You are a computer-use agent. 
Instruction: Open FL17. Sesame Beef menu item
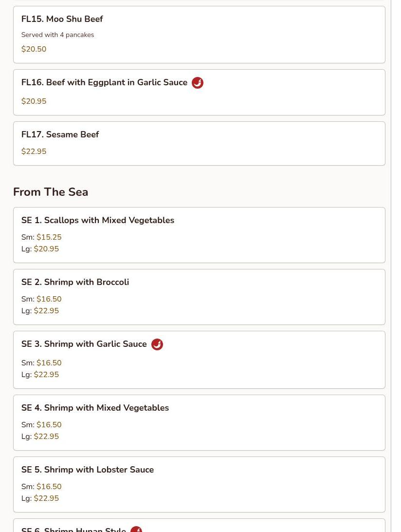click(x=60, y=134)
